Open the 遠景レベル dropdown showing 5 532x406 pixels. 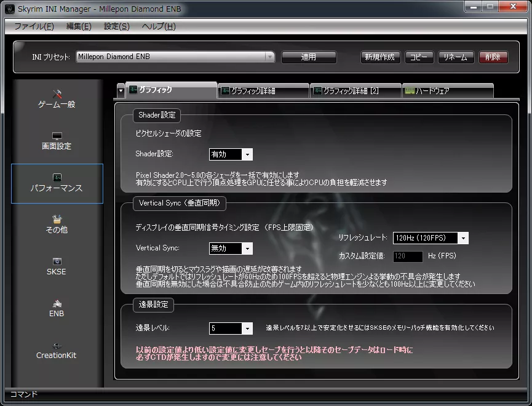(x=231, y=328)
